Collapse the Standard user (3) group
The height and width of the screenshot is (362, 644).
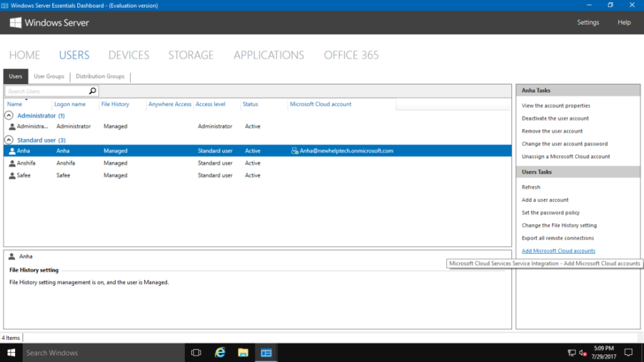[x=9, y=140]
